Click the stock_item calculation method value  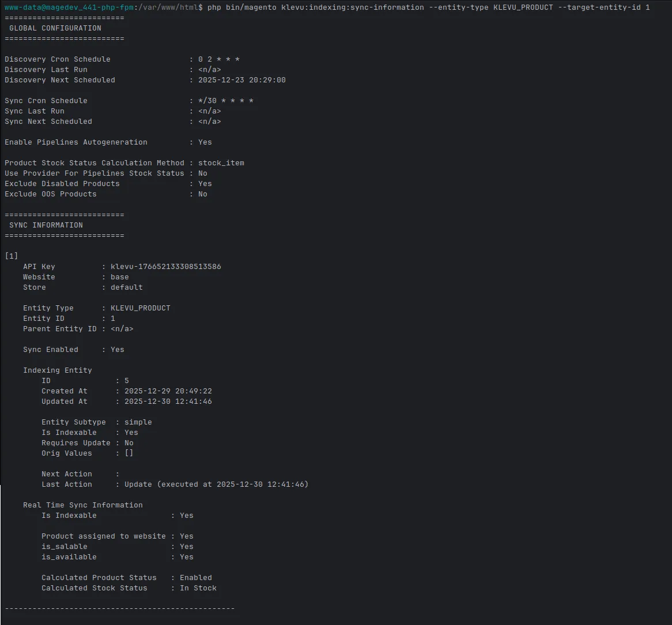point(221,163)
